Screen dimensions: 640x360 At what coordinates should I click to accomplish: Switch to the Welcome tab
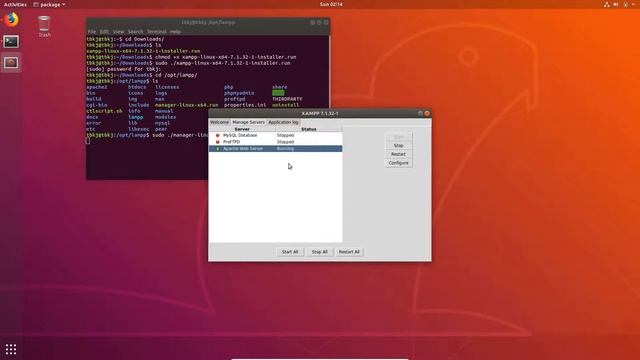[219, 122]
